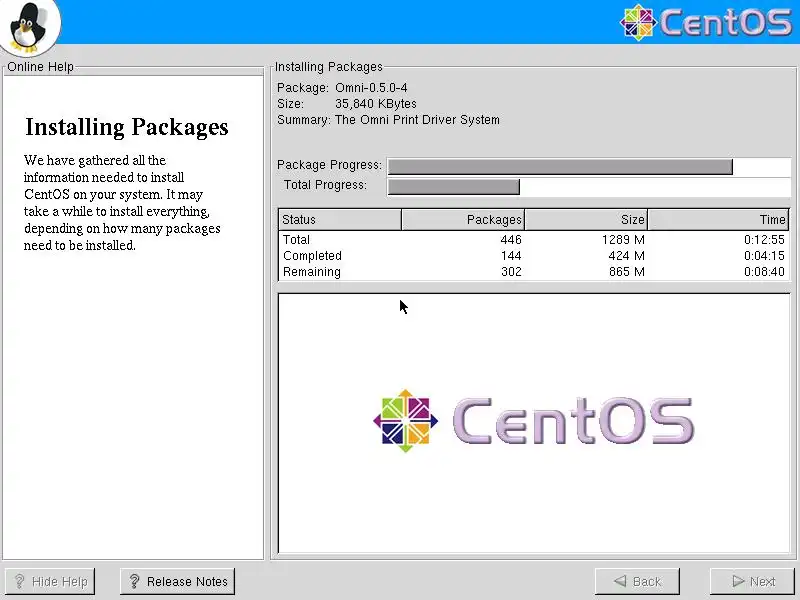Click remaining packages value 302
The width and height of the screenshot is (800, 600).
(x=511, y=271)
